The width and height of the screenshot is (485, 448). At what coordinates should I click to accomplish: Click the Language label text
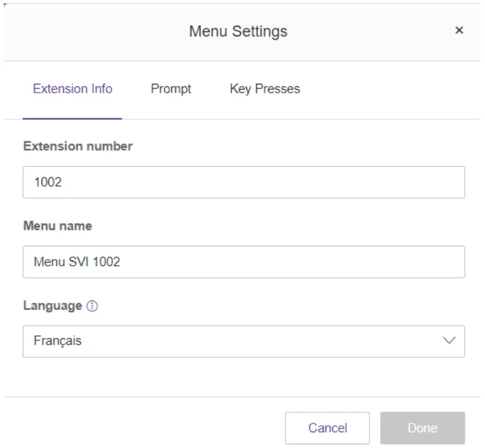[x=52, y=306]
